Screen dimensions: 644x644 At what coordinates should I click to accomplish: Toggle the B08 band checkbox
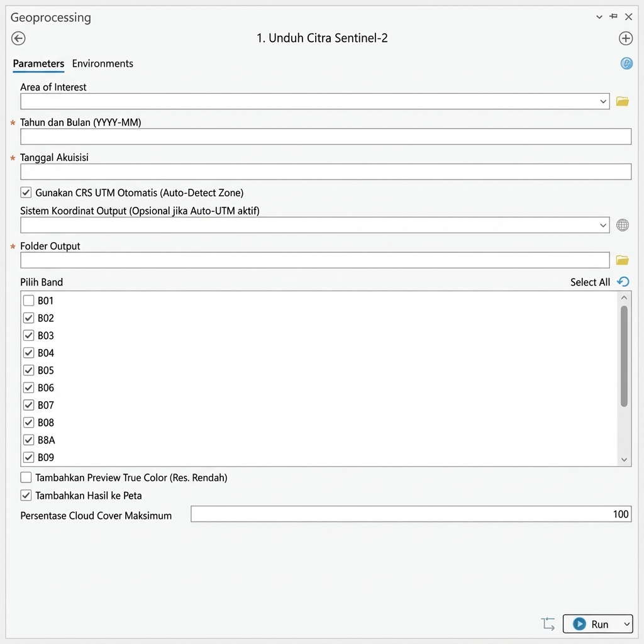point(28,422)
